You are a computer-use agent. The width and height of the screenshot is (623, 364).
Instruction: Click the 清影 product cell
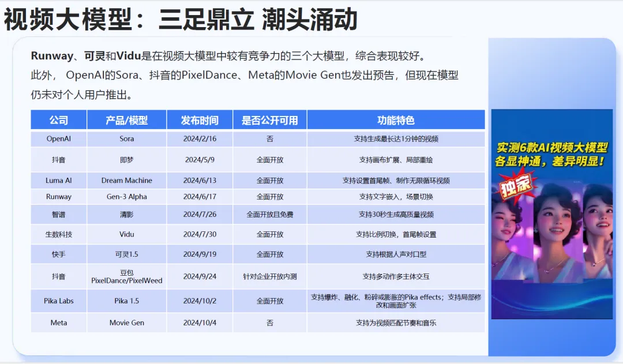127,215
